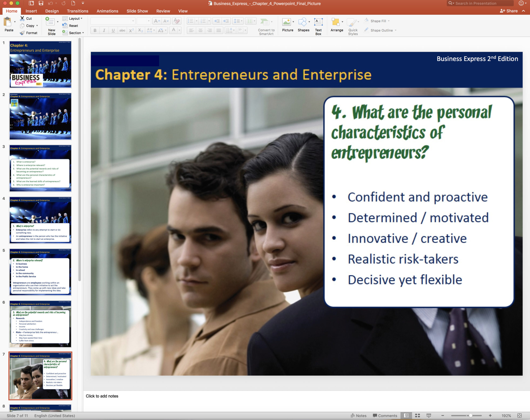The image size is (530, 420).
Task: Click the Redo icon in title bar
Action: pos(63,3)
